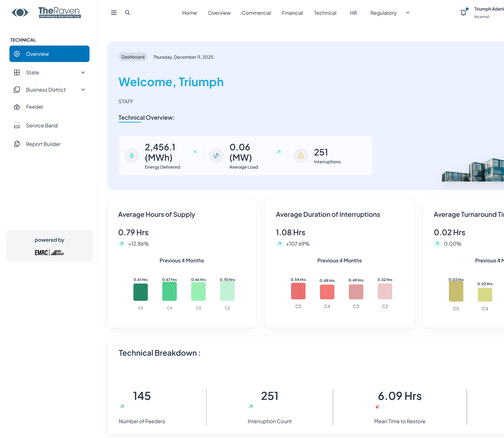The image size is (504, 438).
Task: Click the C5 red interruptions bar
Action: tap(298, 291)
